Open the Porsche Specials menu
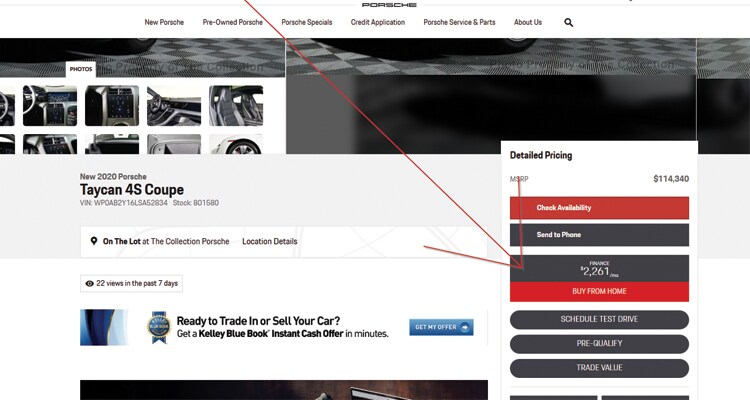The width and height of the screenshot is (750, 400). 307,22
